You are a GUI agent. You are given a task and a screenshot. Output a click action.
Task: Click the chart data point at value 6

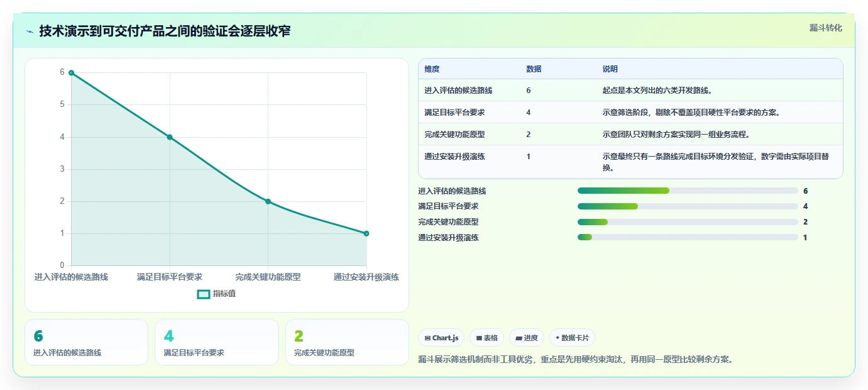[x=71, y=72]
